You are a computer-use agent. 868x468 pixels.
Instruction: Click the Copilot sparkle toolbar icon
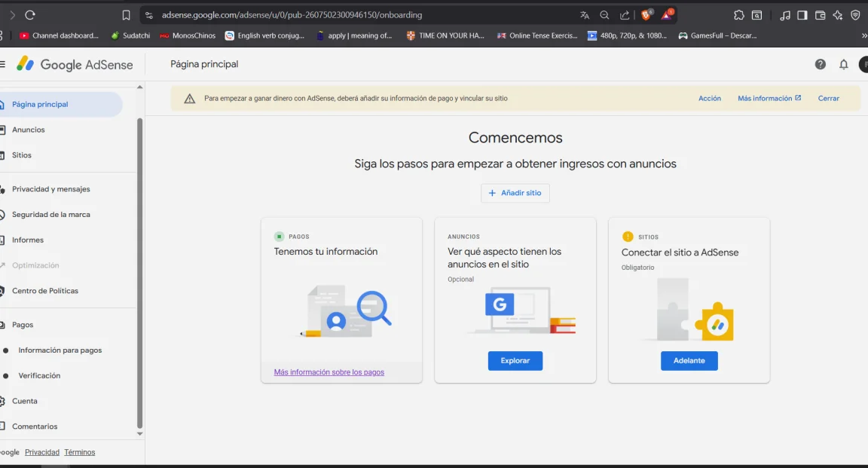838,14
